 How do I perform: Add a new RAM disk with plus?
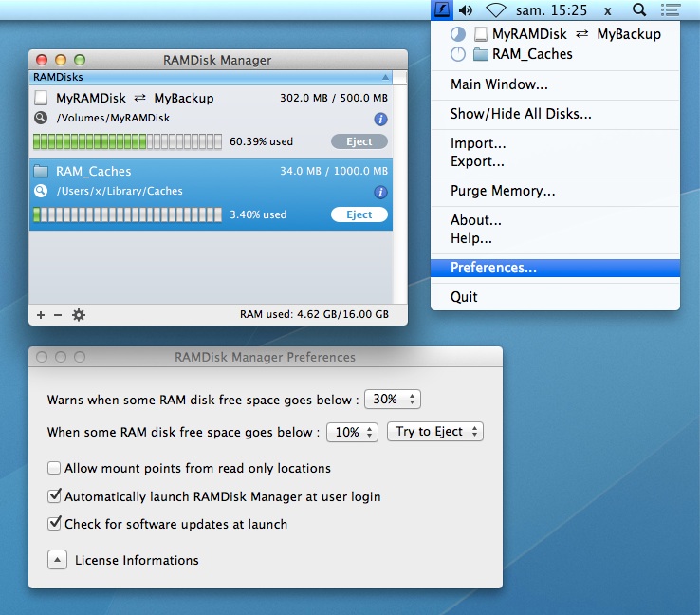[41, 315]
